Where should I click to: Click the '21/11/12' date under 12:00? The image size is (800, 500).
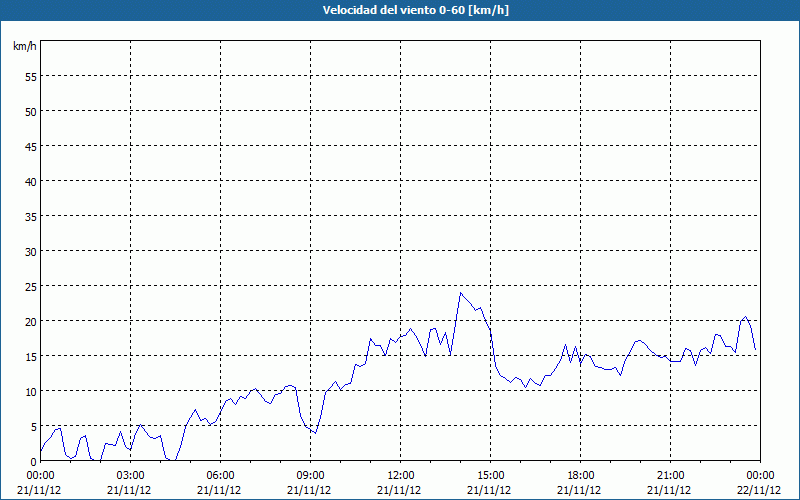click(399, 490)
